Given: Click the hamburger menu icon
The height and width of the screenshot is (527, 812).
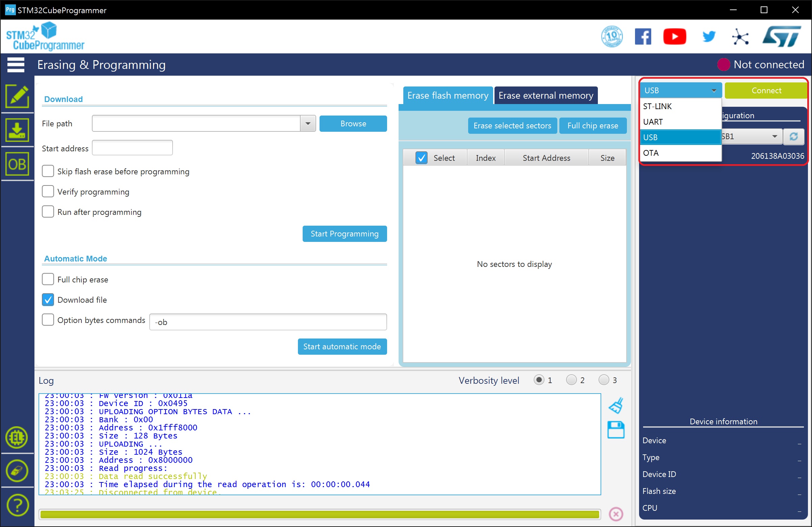Looking at the screenshot, I should click(x=16, y=65).
